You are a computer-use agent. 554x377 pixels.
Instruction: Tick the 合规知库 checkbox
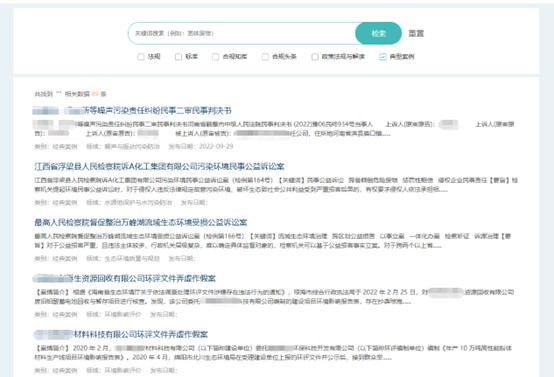pyautogui.click(x=216, y=57)
